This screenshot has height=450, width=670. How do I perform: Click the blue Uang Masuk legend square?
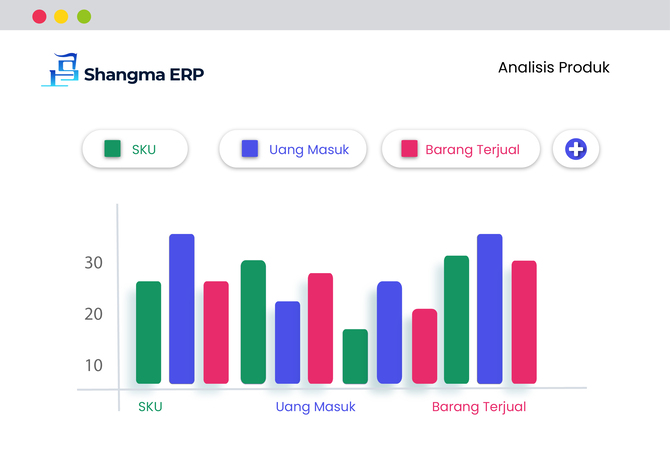[x=250, y=149]
